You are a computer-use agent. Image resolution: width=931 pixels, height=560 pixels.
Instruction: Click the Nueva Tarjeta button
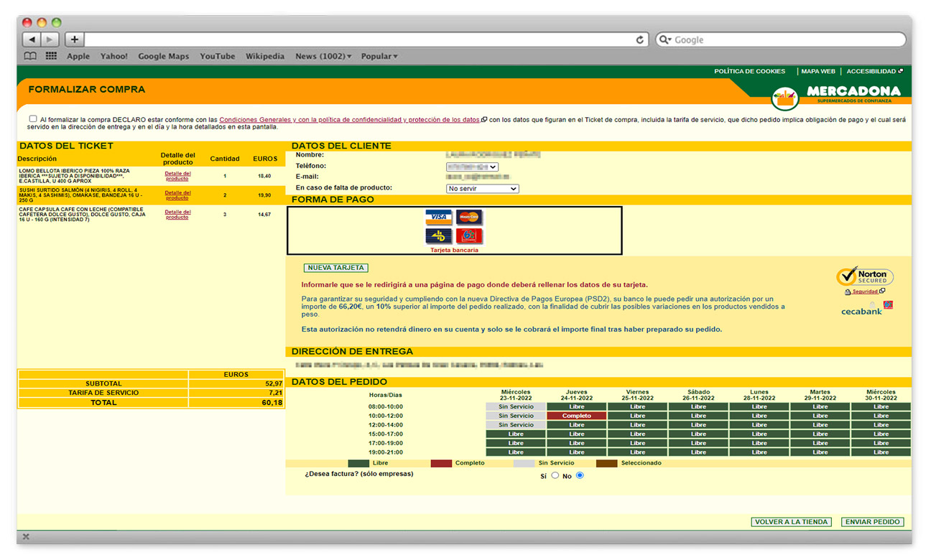pyautogui.click(x=336, y=268)
